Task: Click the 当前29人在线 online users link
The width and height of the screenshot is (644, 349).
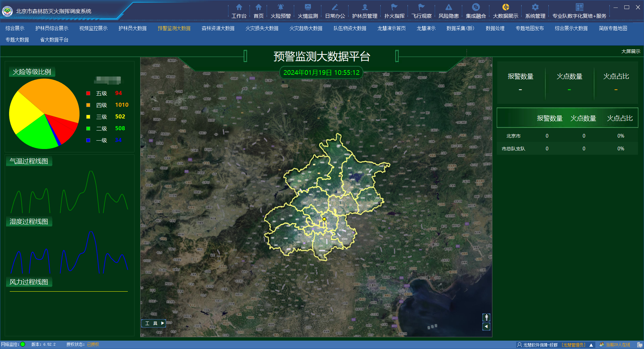Action: point(618,345)
